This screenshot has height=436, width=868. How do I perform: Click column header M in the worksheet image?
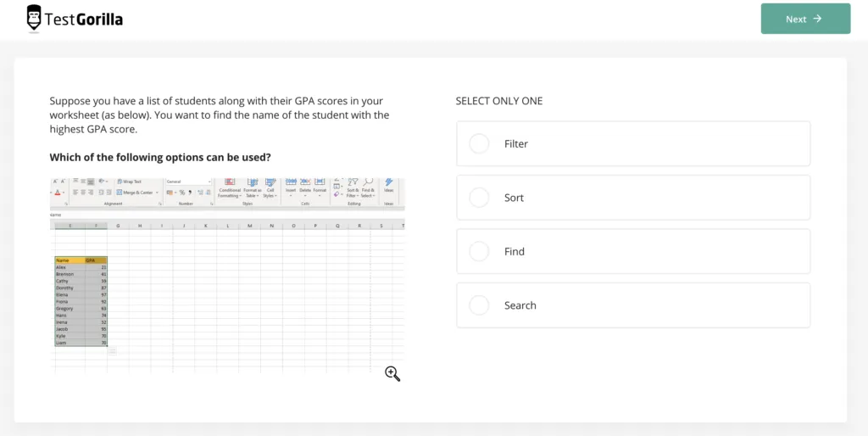250,226
